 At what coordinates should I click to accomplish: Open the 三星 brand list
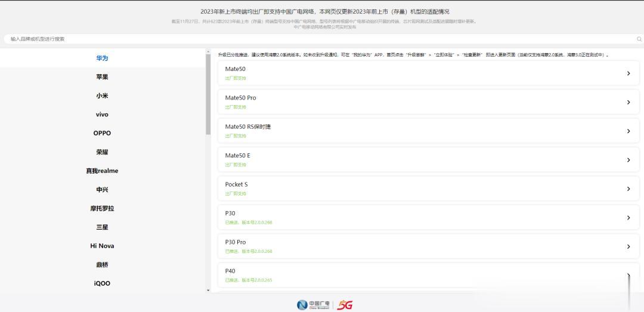(103, 227)
